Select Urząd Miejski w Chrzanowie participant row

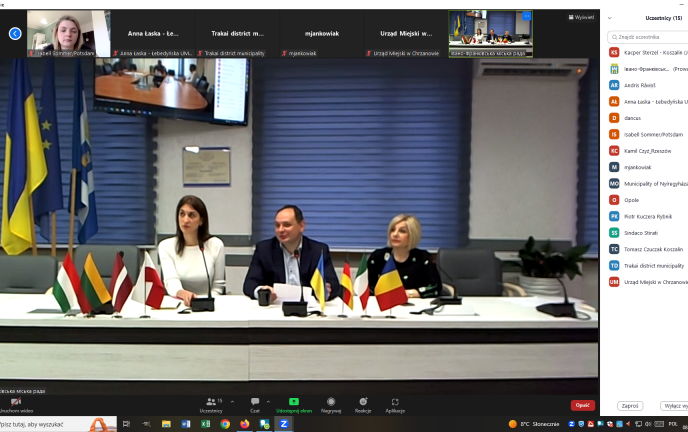click(x=648, y=282)
